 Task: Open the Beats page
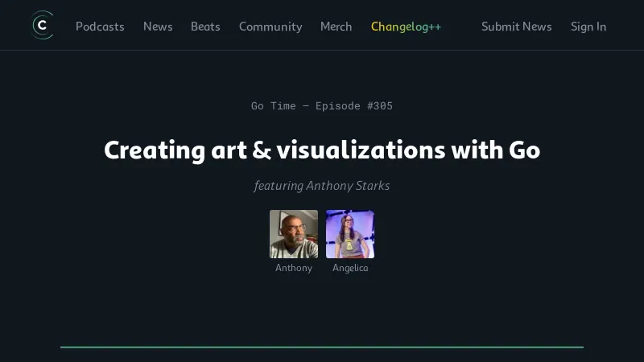coord(205,27)
